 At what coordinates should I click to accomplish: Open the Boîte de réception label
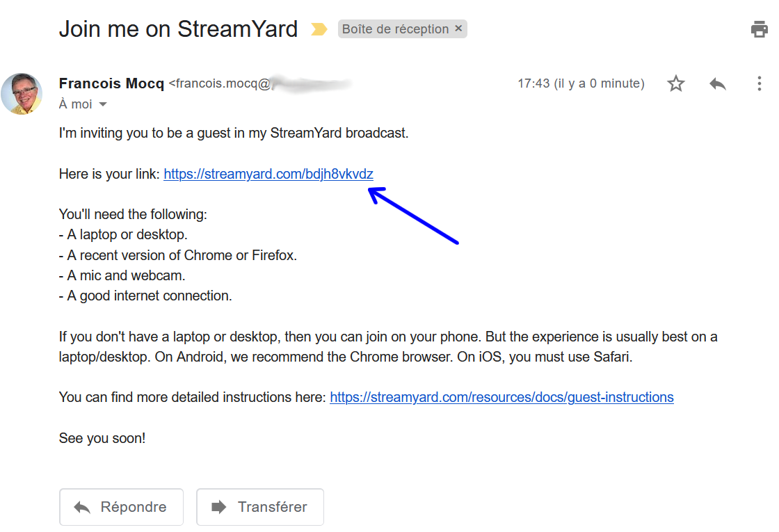396,29
